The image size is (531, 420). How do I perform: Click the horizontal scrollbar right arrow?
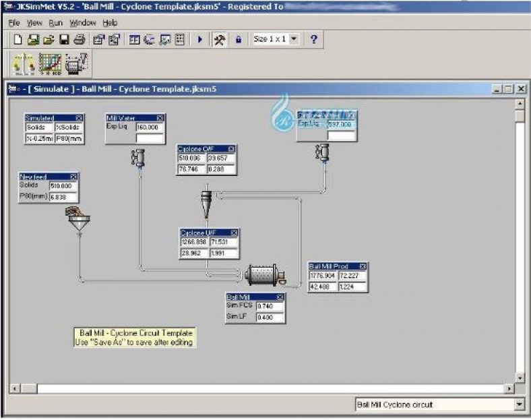509,388
